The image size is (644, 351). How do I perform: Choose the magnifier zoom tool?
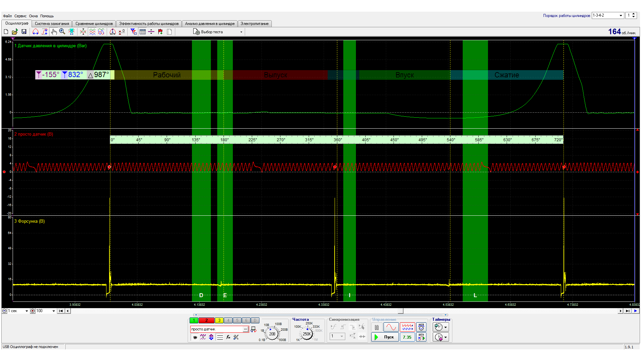62,32
